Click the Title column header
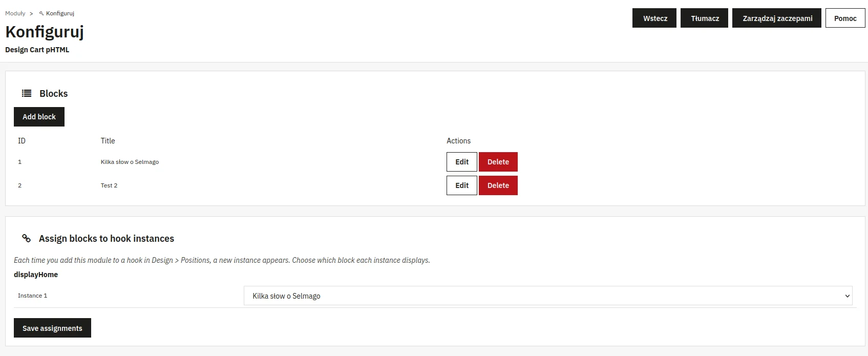This screenshot has width=868, height=356. point(108,141)
